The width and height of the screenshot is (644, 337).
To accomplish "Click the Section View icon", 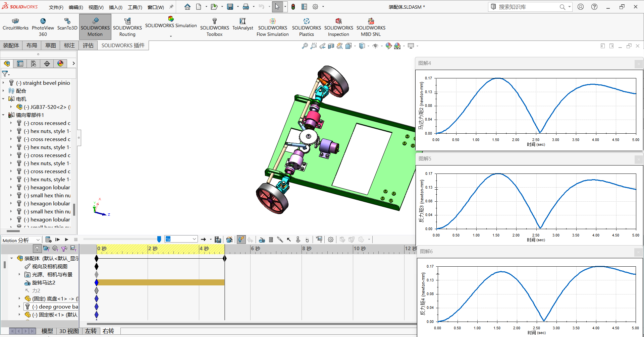I will pyautogui.click(x=331, y=46).
